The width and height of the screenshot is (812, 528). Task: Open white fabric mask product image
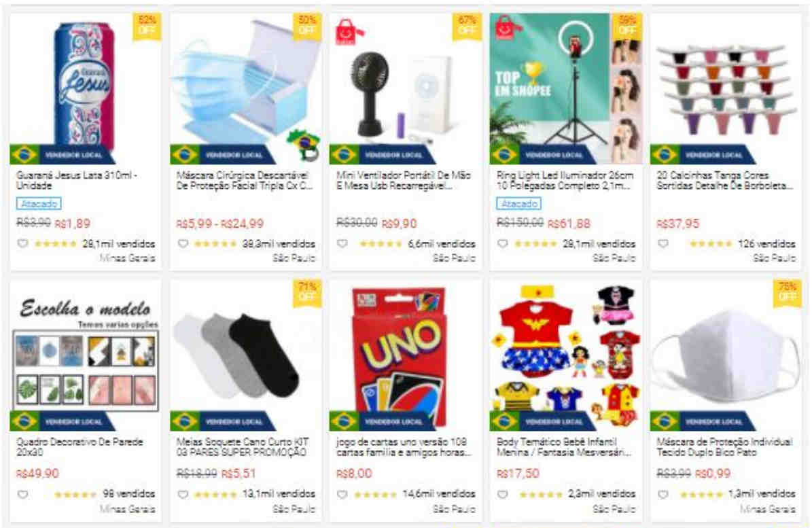726,355
